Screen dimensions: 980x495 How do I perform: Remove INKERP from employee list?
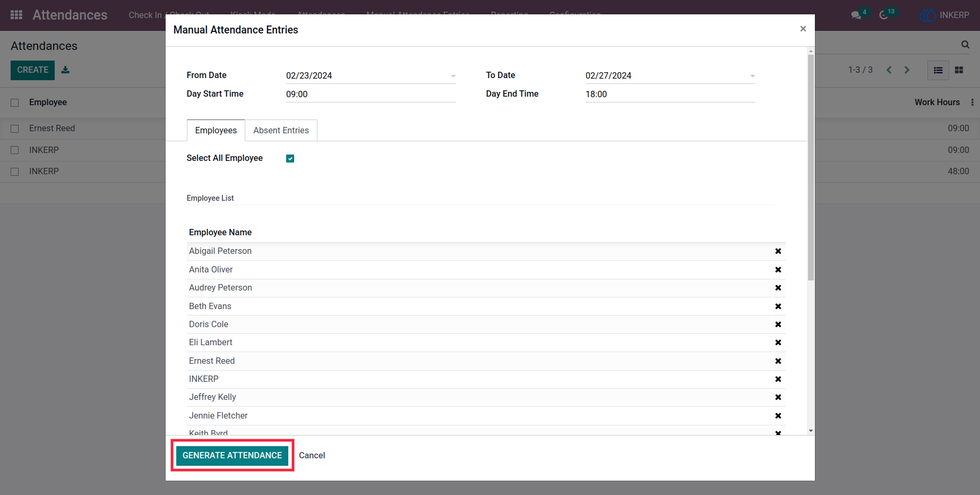778,379
